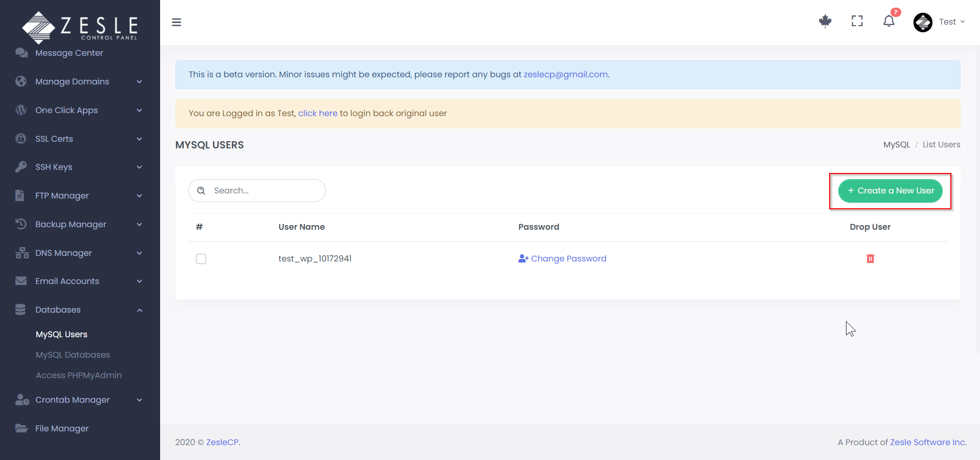Click Create a New User button

click(890, 191)
